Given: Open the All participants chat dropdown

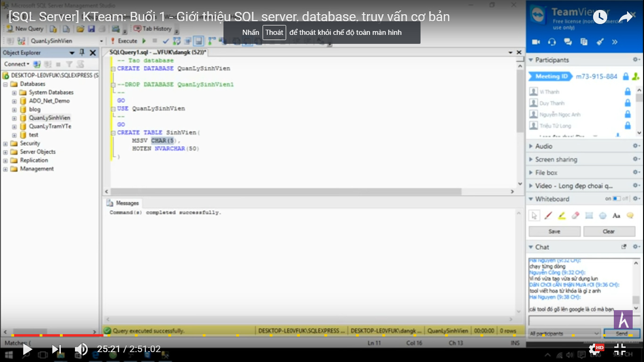Looking at the screenshot, I should point(564,333).
